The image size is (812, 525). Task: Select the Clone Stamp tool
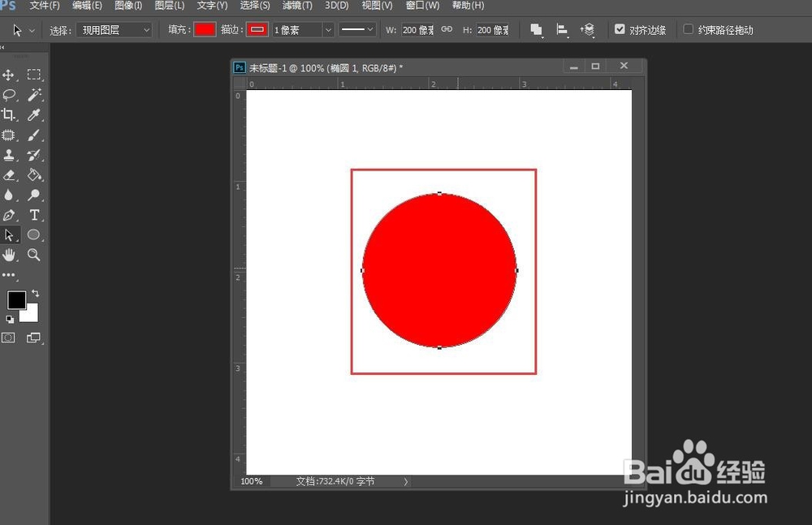click(9, 155)
